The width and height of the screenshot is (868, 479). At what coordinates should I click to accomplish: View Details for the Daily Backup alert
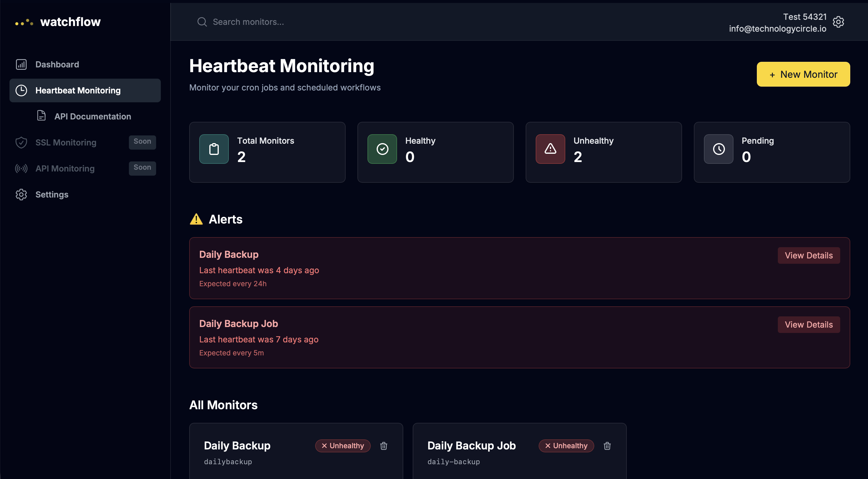coord(809,255)
